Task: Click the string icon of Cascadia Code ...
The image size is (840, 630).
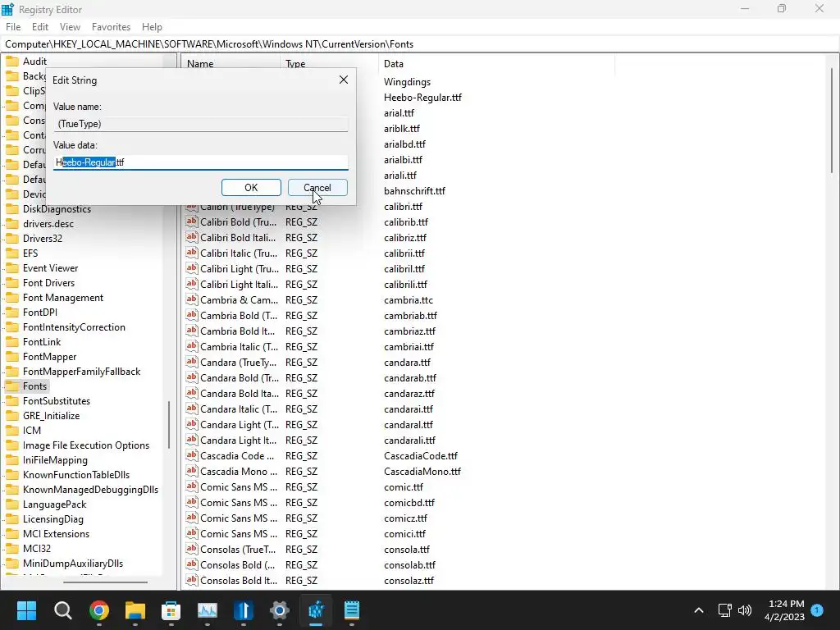Action: click(191, 454)
